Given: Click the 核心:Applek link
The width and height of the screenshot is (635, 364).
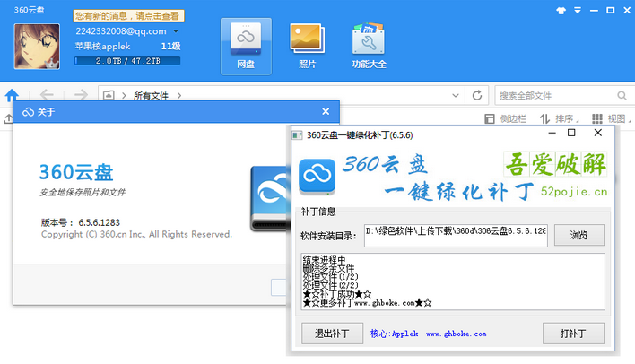Looking at the screenshot, I should 394,334.
